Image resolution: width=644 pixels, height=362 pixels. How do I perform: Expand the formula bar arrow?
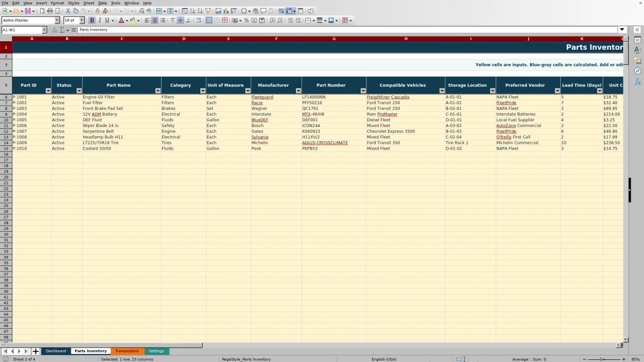point(623,30)
